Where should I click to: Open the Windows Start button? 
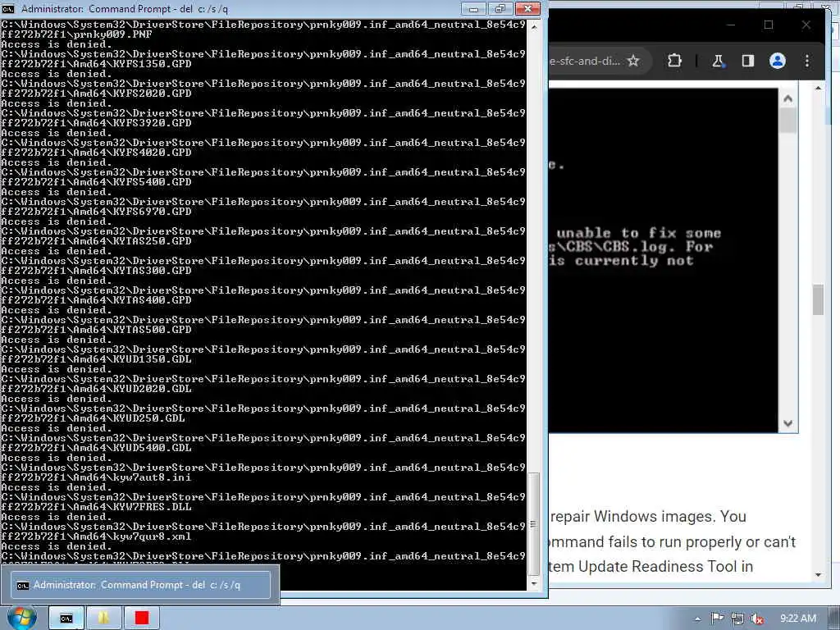(21, 618)
